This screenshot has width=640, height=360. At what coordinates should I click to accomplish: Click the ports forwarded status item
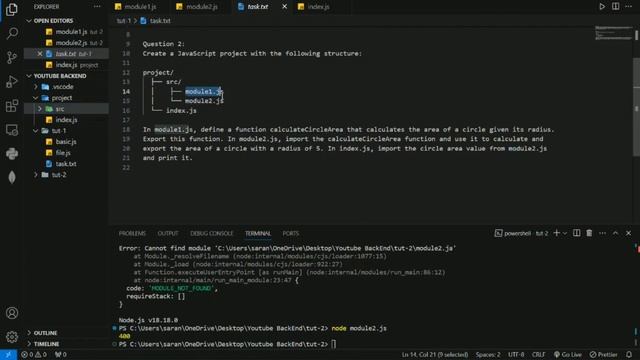60,355
